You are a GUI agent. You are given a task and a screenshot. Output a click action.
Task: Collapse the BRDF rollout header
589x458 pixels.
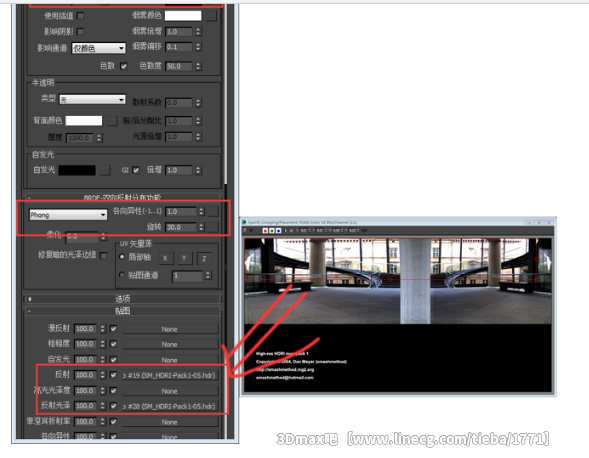tap(122, 197)
